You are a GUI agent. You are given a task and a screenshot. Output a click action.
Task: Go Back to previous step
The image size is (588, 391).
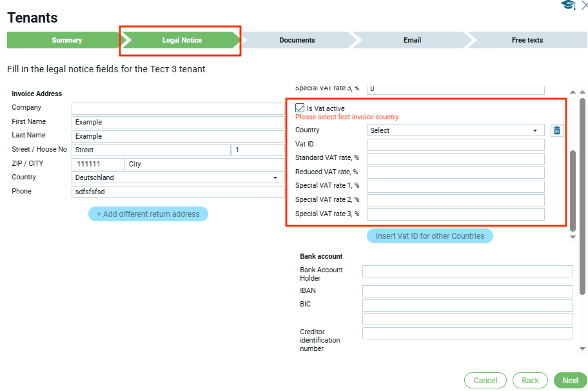[530, 381]
